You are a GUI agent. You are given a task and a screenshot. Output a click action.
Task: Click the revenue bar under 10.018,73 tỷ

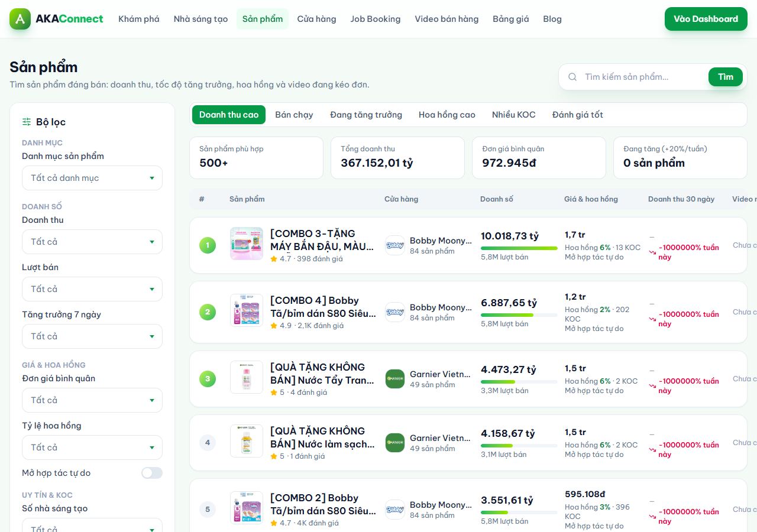point(519,248)
